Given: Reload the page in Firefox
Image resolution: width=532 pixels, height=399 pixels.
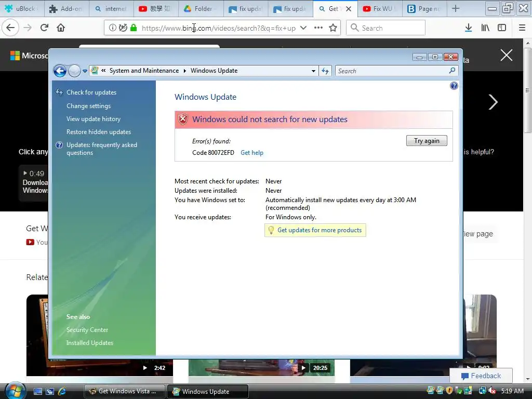Looking at the screenshot, I should [44, 28].
